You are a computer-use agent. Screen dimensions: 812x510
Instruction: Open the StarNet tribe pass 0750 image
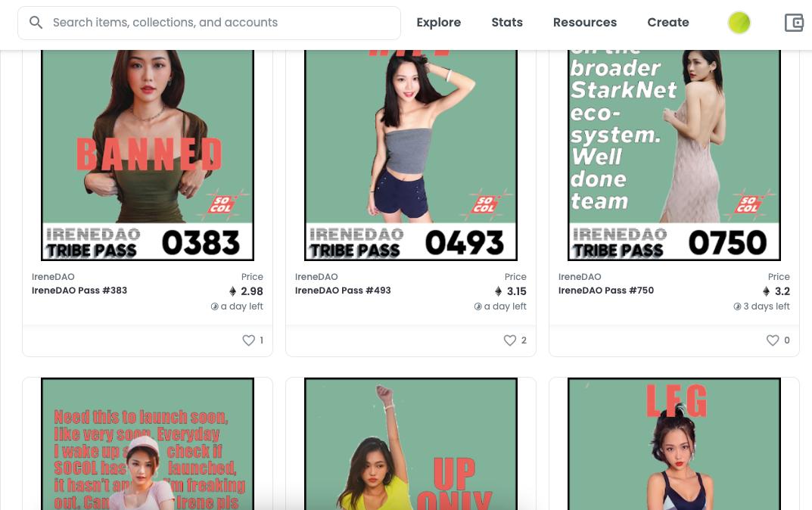click(674, 155)
